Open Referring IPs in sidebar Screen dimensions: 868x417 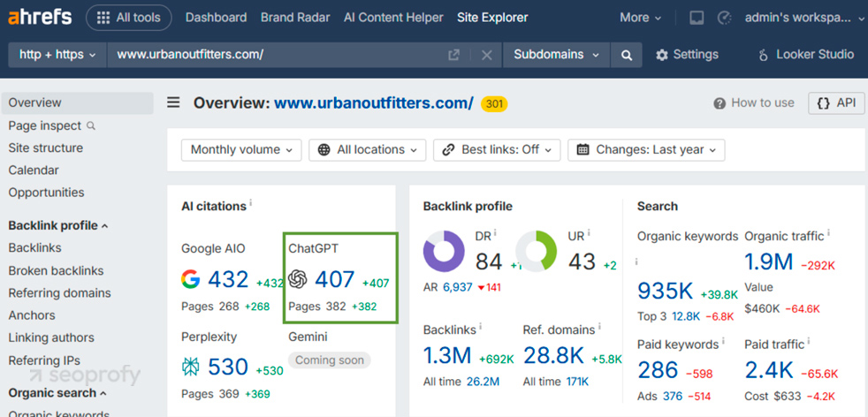pyautogui.click(x=44, y=360)
